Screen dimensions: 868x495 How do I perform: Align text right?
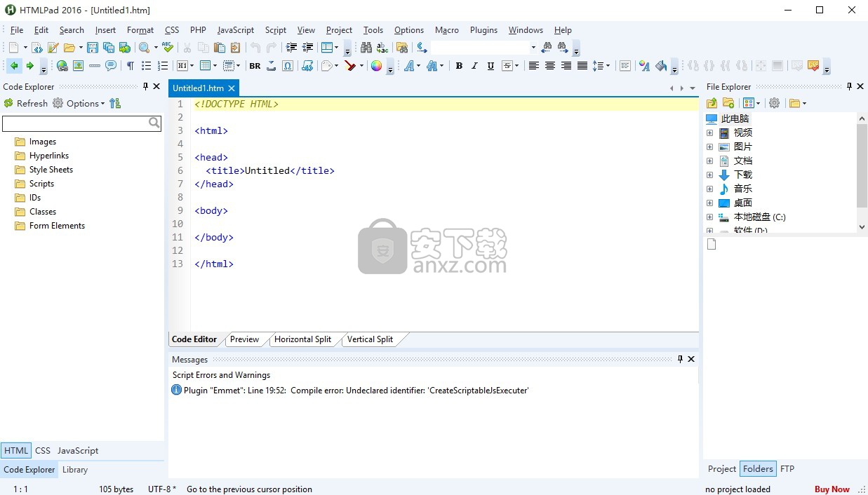(x=566, y=66)
